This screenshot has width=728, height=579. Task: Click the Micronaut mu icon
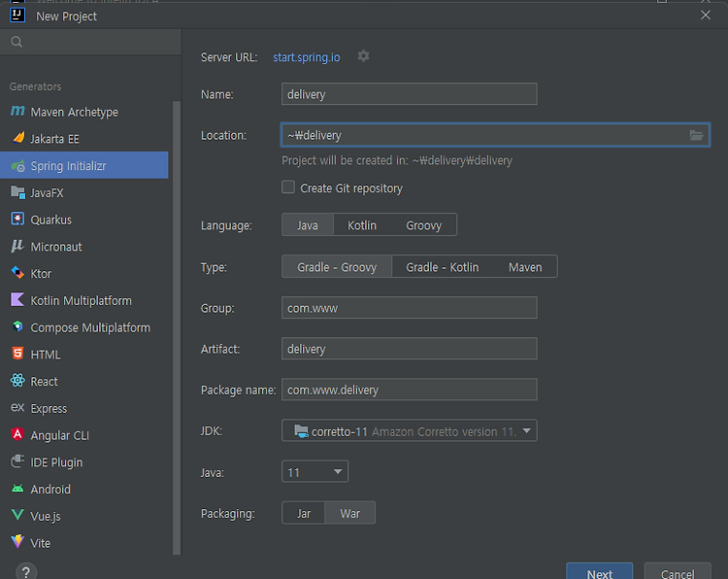(x=17, y=246)
